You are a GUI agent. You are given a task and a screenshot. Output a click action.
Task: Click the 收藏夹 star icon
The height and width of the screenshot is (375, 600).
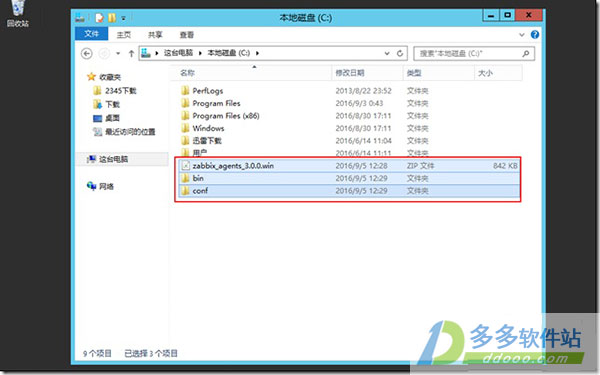coord(91,77)
